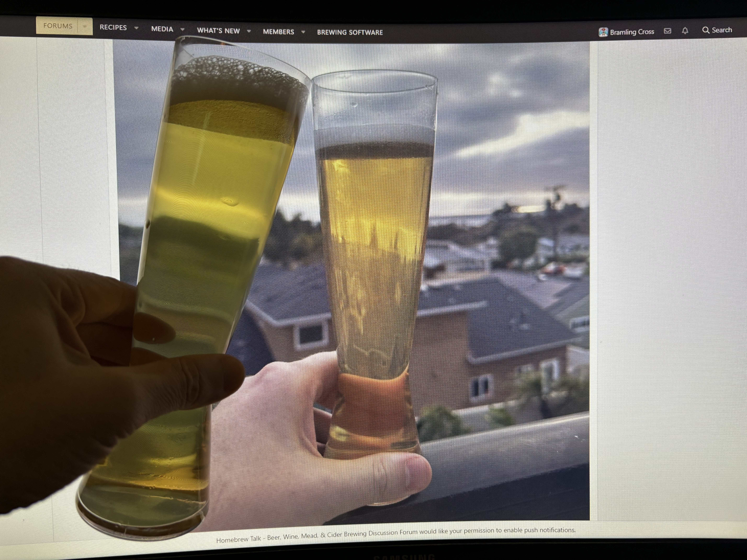This screenshot has width=747, height=560.
Task: Expand the Forums dropdown arrow
Action: coord(85,26)
